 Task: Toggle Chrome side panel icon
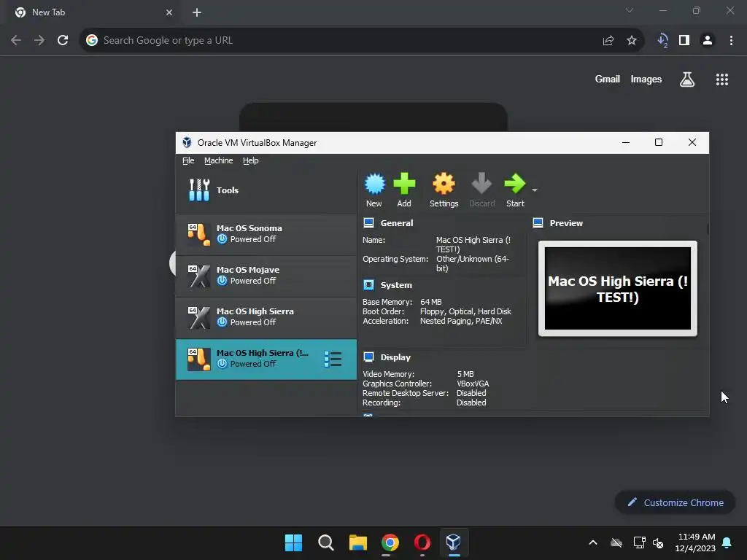click(684, 41)
